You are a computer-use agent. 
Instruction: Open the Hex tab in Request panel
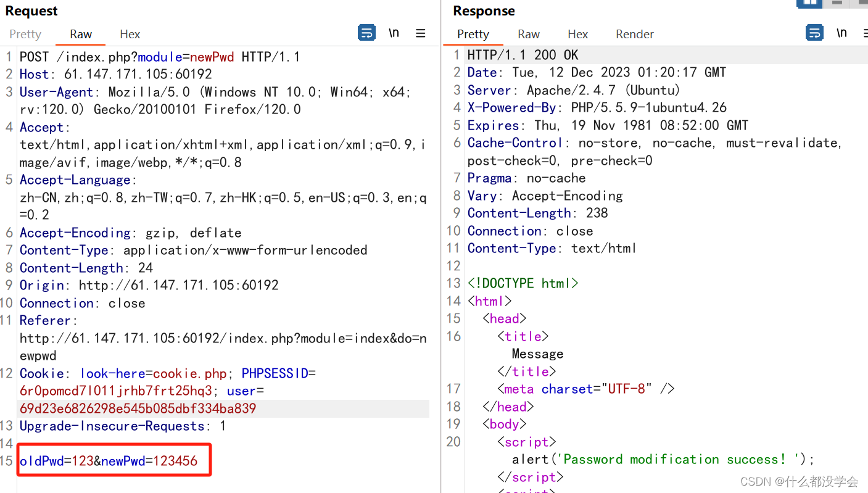click(130, 34)
